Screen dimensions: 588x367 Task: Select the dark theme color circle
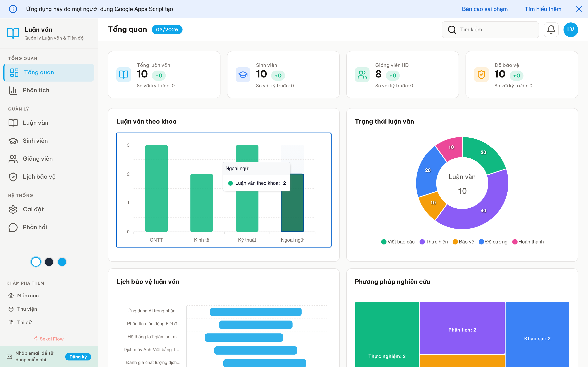(x=49, y=262)
